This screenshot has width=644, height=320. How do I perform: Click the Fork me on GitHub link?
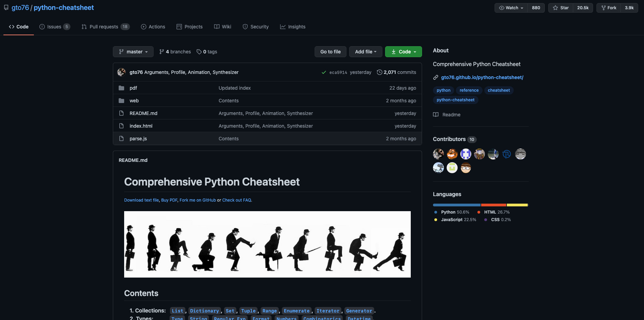198,200
